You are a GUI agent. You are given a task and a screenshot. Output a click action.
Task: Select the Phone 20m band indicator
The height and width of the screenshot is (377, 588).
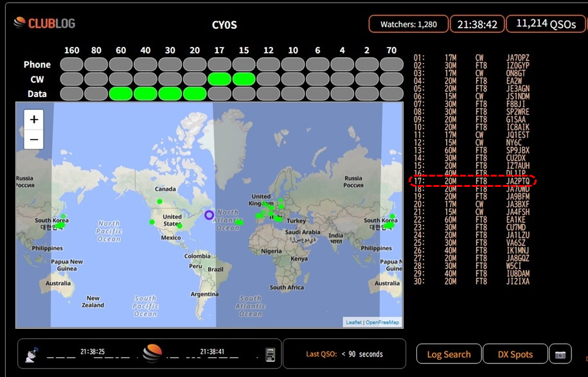pyautogui.click(x=195, y=64)
